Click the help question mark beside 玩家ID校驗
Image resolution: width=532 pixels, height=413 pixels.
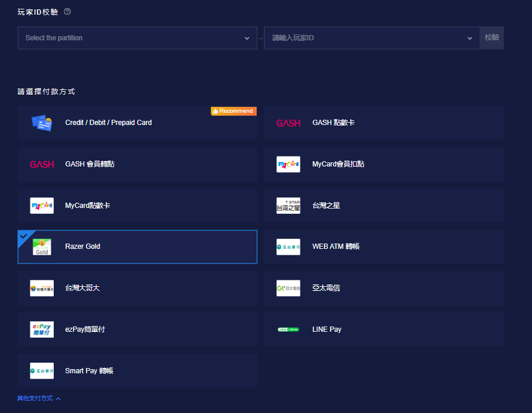coord(67,12)
